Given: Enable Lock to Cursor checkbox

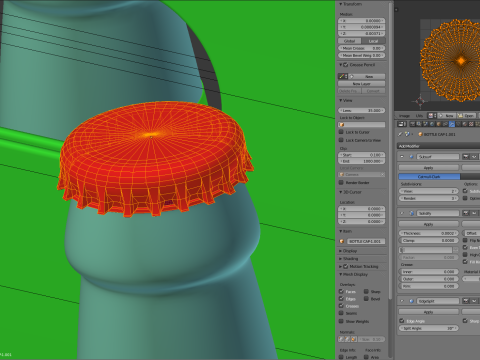Looking at the screenshot, I should tap(341, 132).
